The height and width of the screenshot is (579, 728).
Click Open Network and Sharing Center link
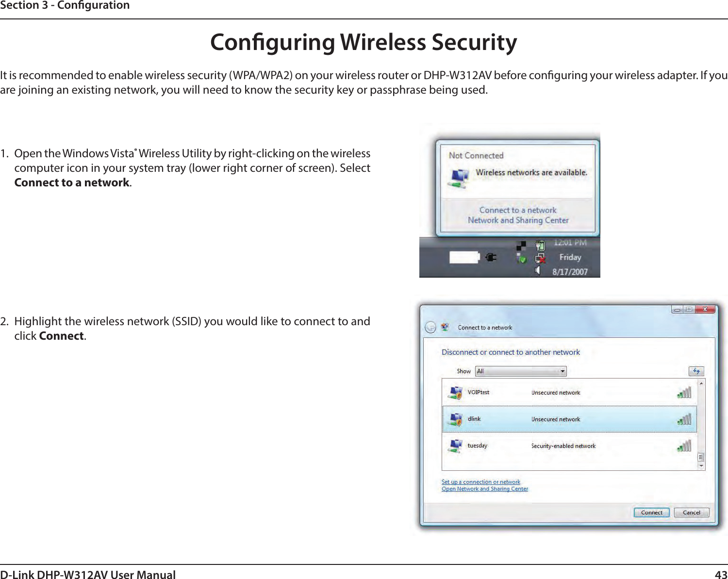pyautogui.click(x=485, y=489)
